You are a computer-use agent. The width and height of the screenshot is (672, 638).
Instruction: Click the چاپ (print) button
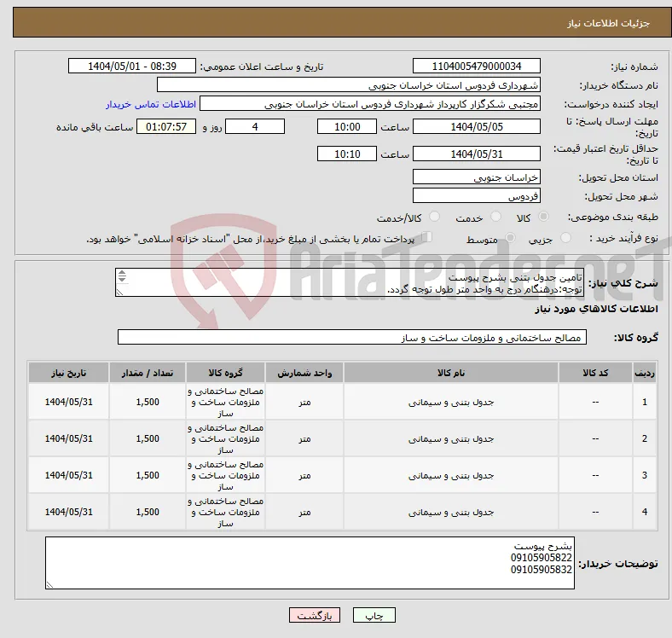click(x=374, y=615)
